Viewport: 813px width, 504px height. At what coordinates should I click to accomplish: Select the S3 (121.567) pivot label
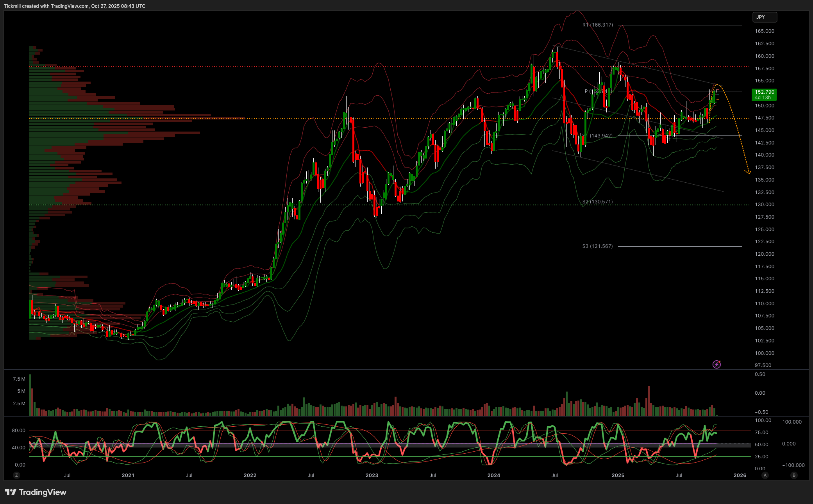pyautogui.click(x=597, y=246)
